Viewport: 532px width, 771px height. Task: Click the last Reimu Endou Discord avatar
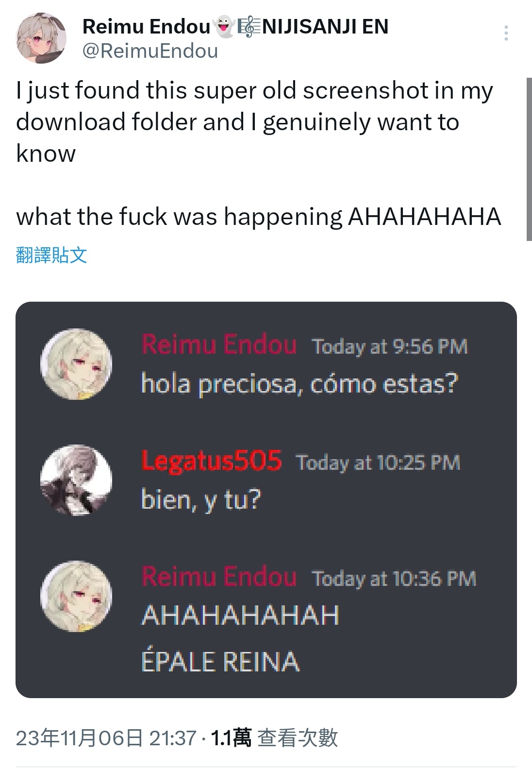click(x=76, y=597)
